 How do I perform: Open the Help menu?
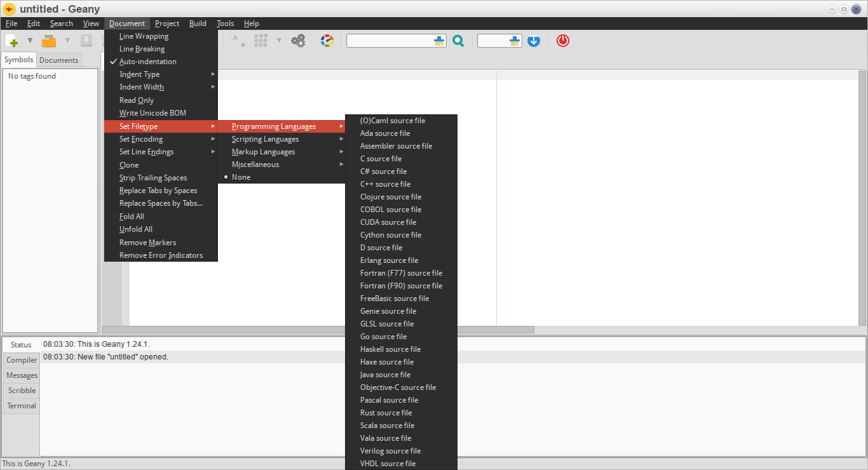tap(252, 23)
